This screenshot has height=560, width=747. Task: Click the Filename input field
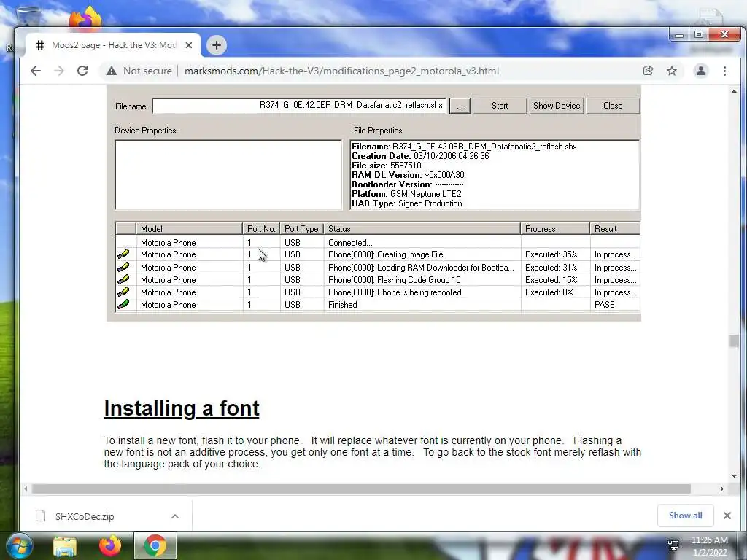299,106
